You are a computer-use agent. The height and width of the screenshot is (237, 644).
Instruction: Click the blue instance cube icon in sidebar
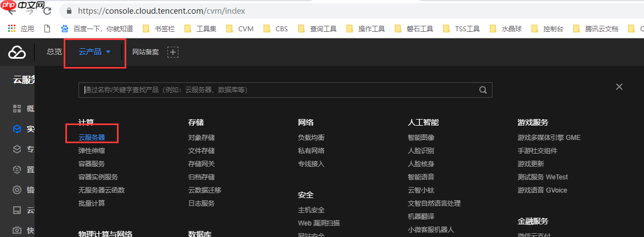(x=17, y=129)
